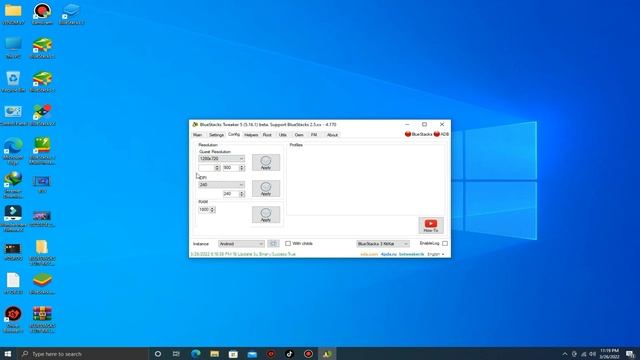The width and height of the screenshot is (640, 360).
Task: Apply the Guest Resolution setting
Action: click(x=266, y=162)
